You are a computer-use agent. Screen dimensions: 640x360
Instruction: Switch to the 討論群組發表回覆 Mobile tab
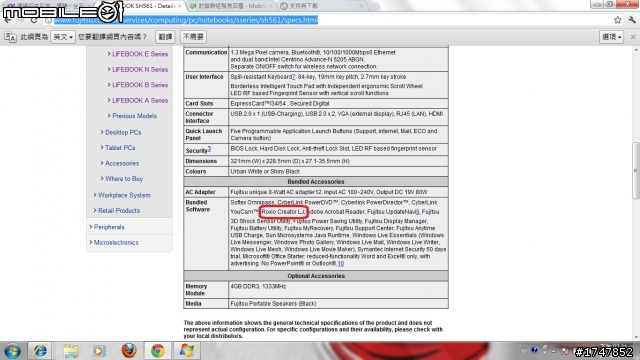point(231,6)
